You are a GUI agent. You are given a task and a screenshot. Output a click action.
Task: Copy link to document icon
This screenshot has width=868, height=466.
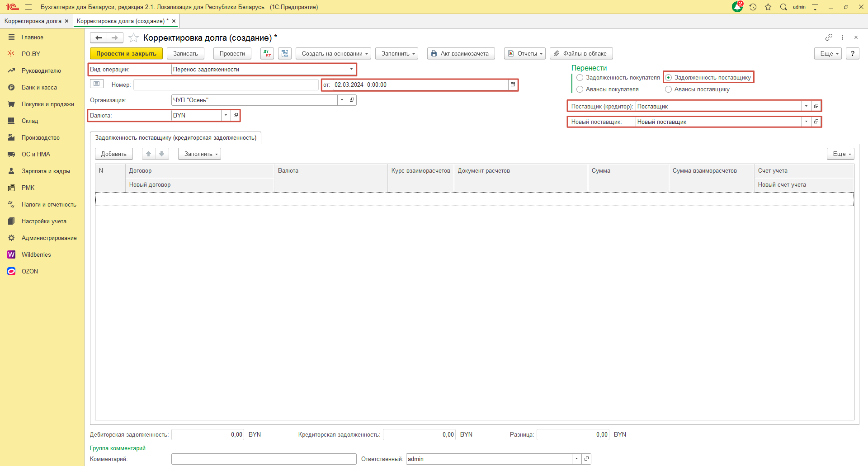829,37
